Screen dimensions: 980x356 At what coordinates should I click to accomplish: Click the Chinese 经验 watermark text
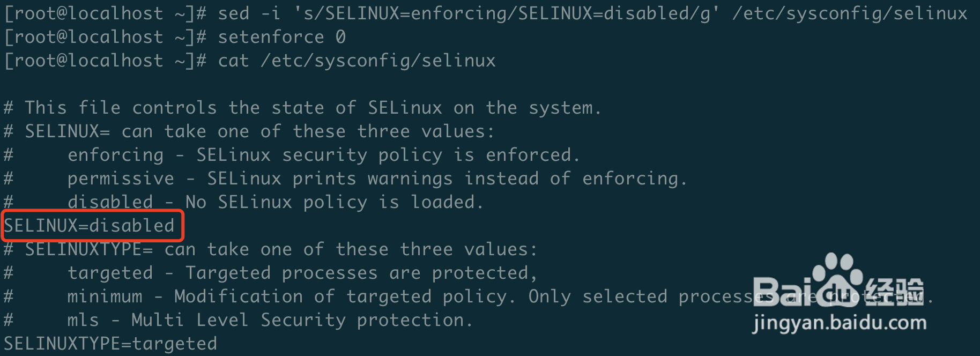[x=894, y=292]
